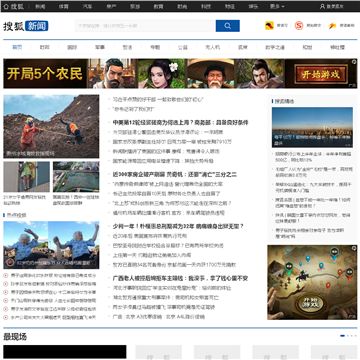Click the orange lightning bolt icon
Image resolution: width=360 pixels, height=360 pixels.
[x=332, y=26]
